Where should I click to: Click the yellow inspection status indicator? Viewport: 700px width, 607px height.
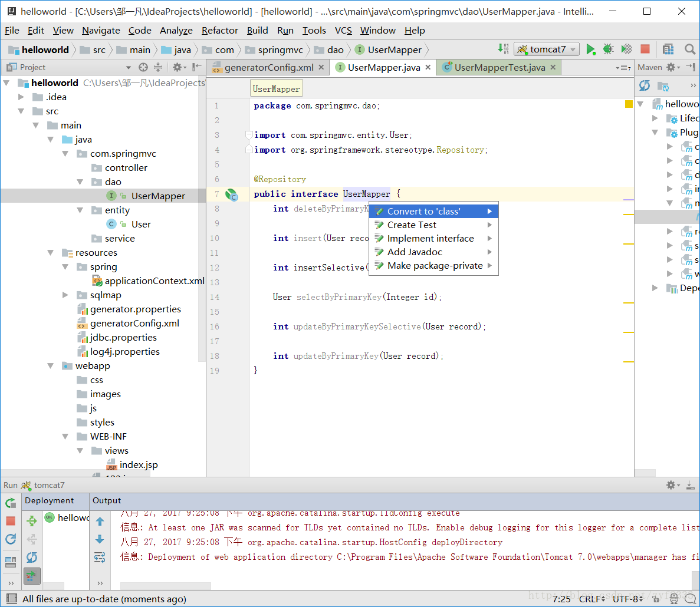click(x=629, y=104)
